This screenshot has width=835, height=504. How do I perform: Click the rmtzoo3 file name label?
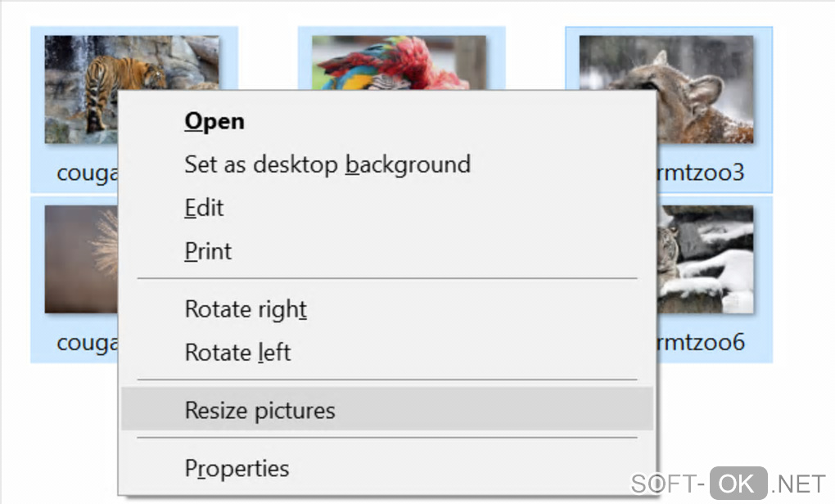pos(701,173)
